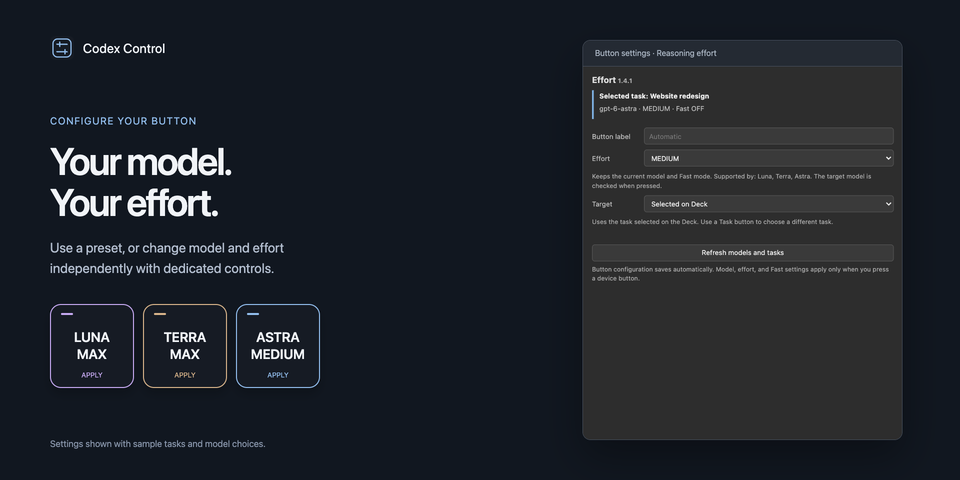Apply the Astra Medium preset card
This screenshot has height=480, width=960.
(x=278, y=346)
